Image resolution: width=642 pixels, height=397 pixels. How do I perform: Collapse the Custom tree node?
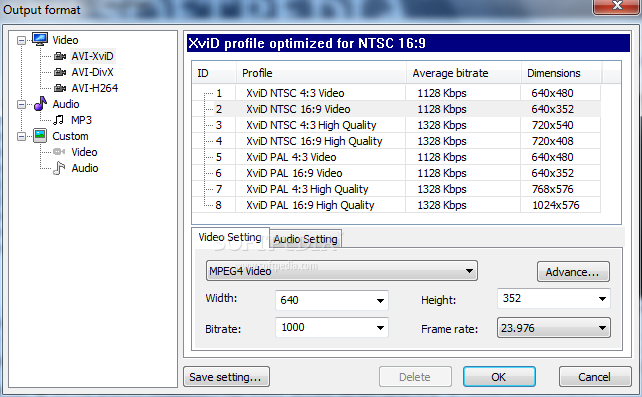tap(21, 136)
